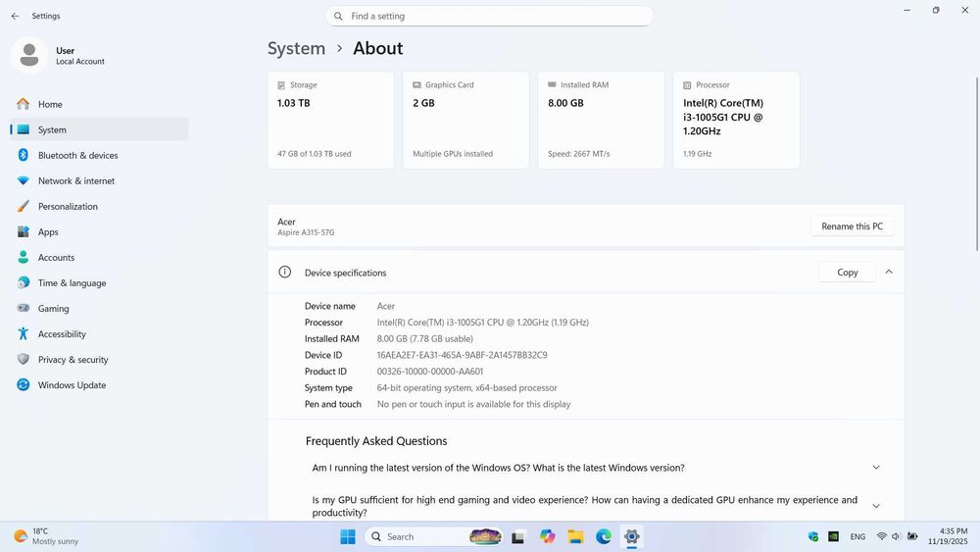Image resolution: width=980 pixels, height=552 pixels.
Task: Open Time & language settings
Action: (99, 283)
